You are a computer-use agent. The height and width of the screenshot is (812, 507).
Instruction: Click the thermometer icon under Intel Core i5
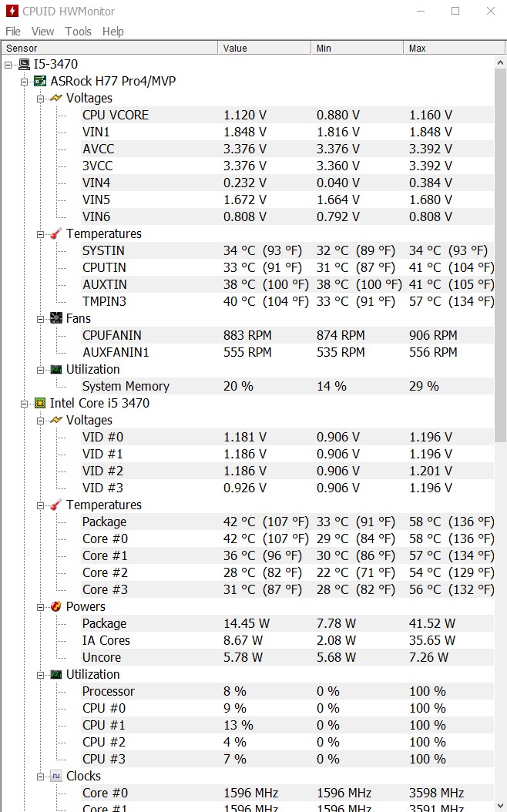click(56, 505)
